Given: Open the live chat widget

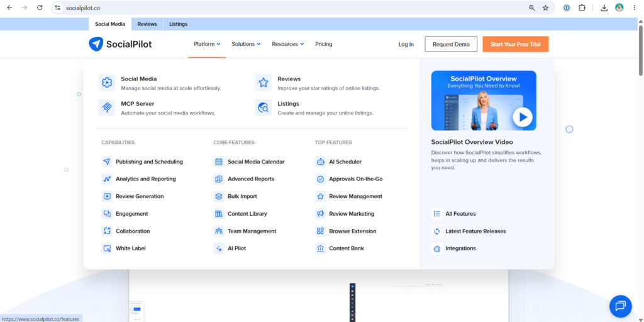Looking at the screenshot, I should (620, 306).
